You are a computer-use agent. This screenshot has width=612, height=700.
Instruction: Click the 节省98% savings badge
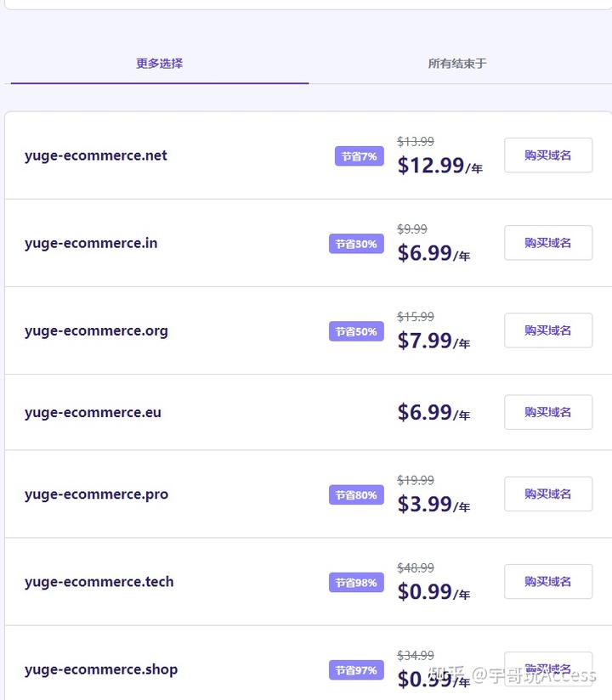click(356, 582)
